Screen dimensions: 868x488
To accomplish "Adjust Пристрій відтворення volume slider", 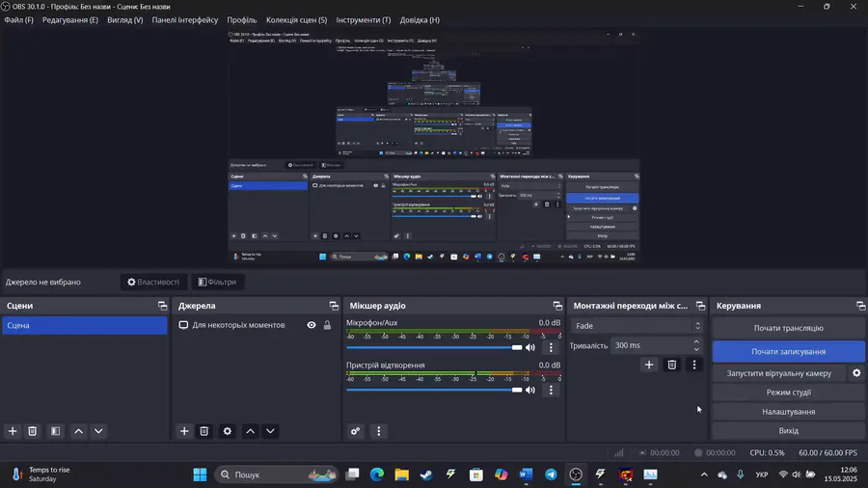I will tap(434, 390).
